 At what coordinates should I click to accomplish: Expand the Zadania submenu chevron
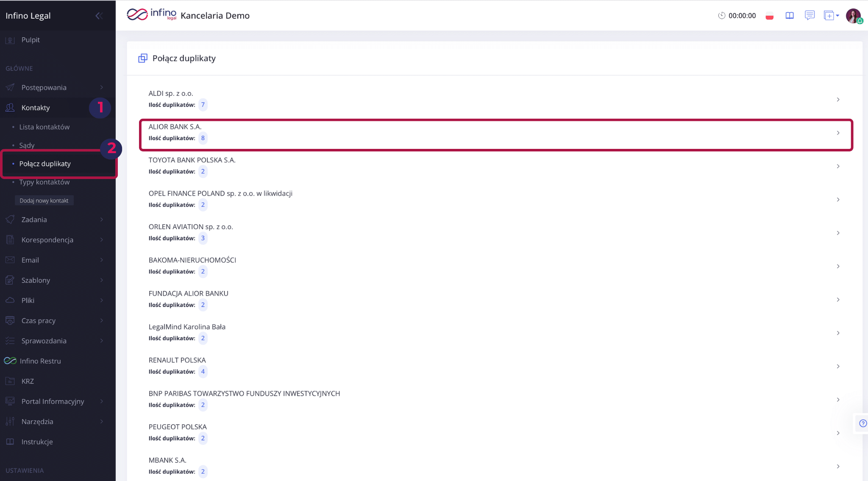click(102, 220)
